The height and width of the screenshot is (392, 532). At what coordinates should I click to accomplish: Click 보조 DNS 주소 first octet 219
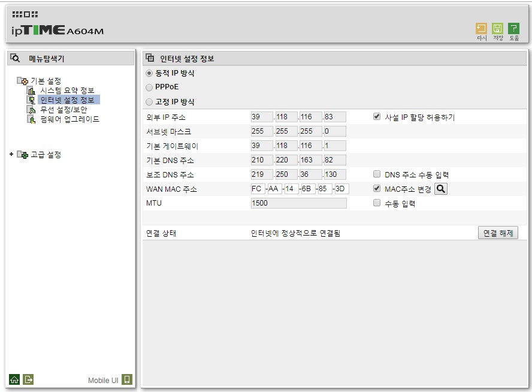(x=262, y=174)
